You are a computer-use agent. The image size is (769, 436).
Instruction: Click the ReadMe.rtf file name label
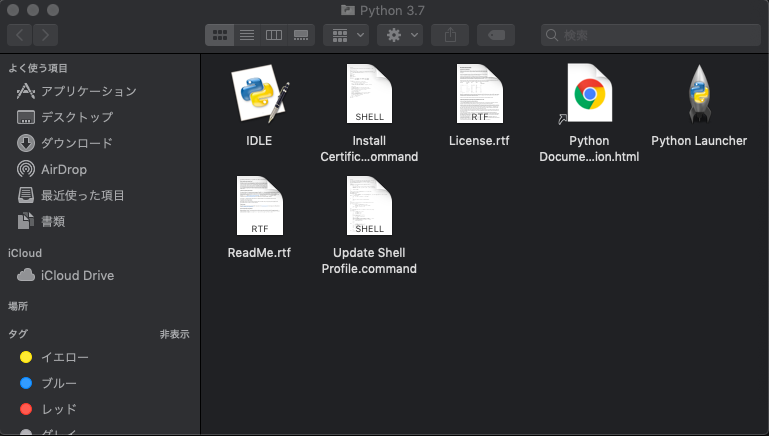(259, 253)
